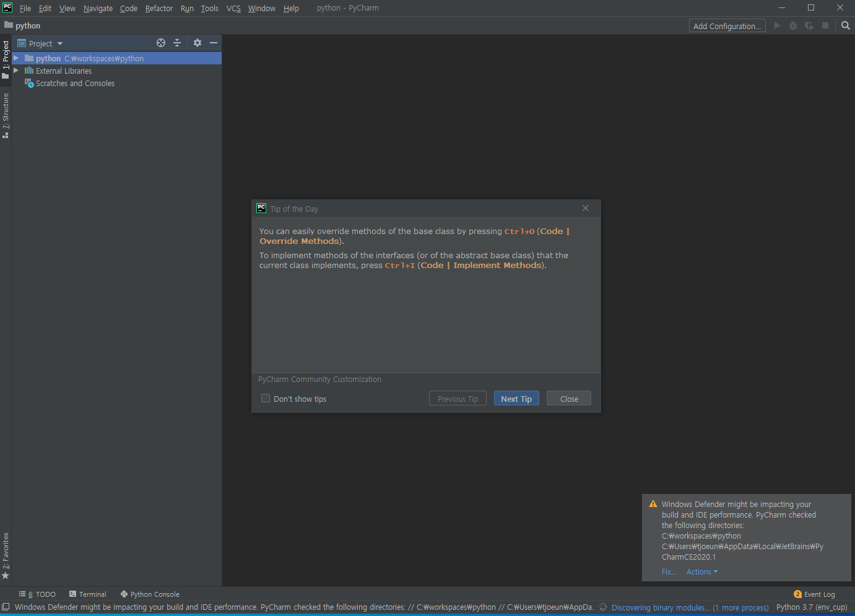Open the Event Log tab
855x616 pixels.
(814, 594)
